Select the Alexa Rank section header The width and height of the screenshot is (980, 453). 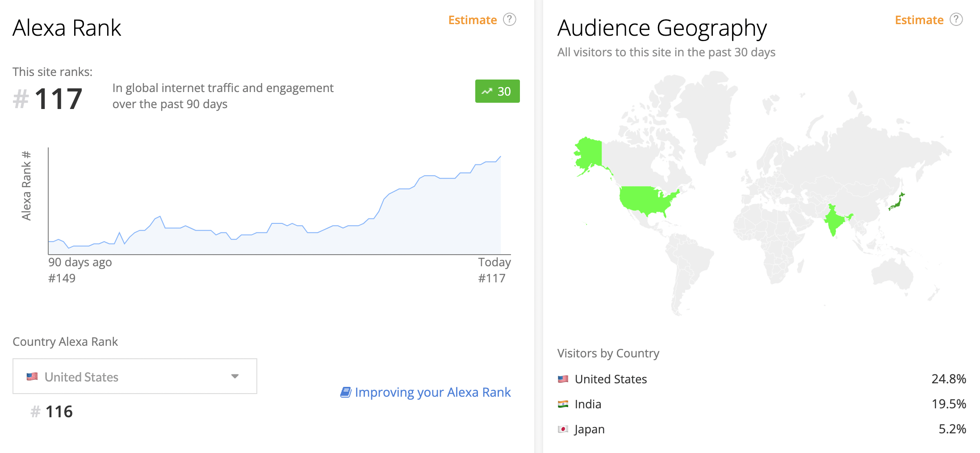pos(67,28)
